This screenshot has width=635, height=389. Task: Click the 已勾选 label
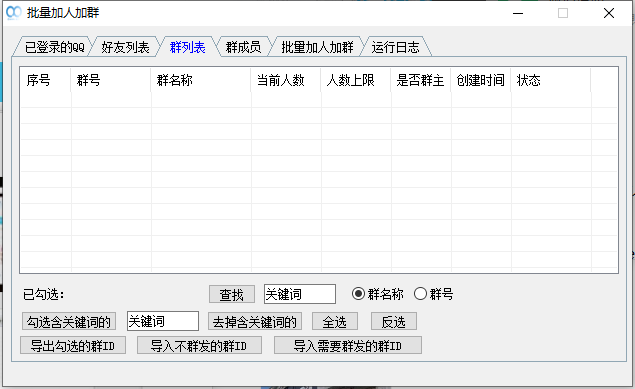coord(44,294)
